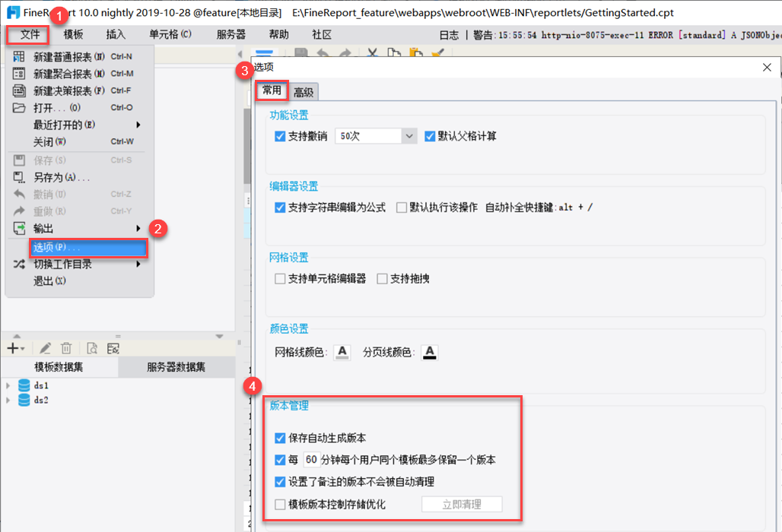The width and height of the screenshot is (782, 532).
Task: Open the 插入 menu
Action: (x=116, y=34)
